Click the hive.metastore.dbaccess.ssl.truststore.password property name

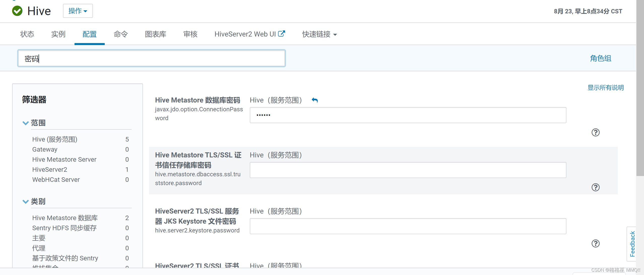tap(198, 179)
